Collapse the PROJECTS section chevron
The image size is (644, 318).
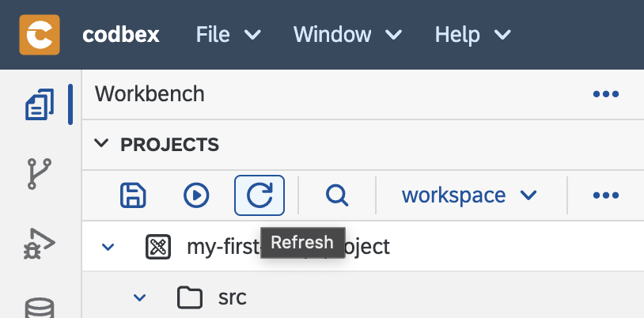tap(101, 144)
